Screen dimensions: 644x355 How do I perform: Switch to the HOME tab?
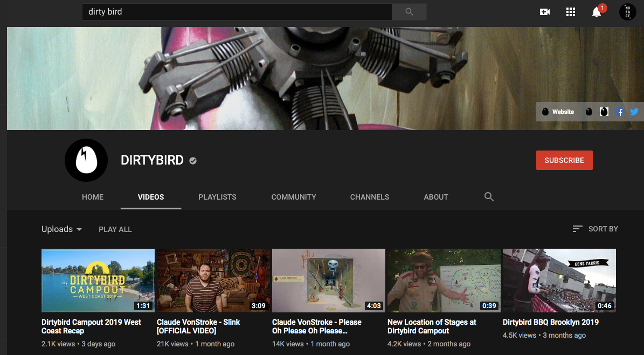tap(92, 197)
